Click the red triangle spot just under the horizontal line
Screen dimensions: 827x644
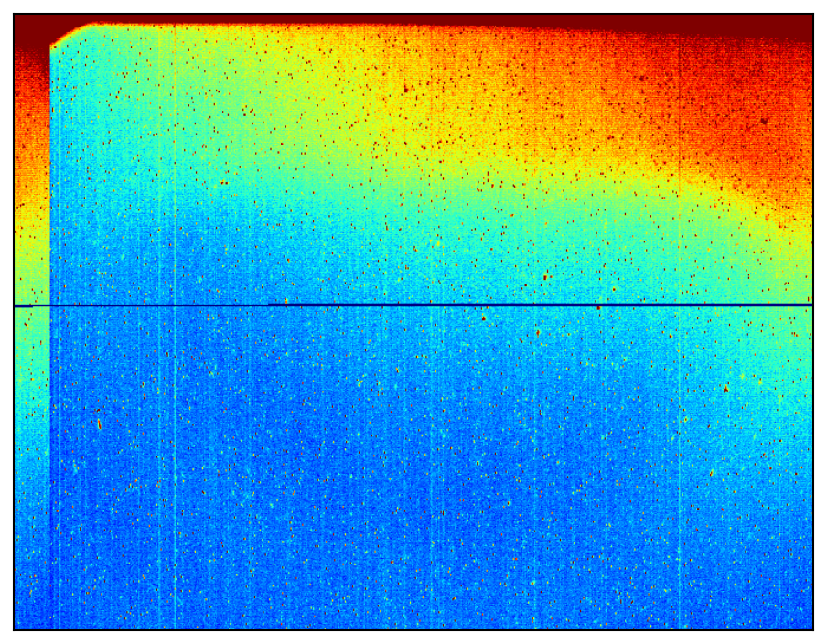[483, 317]
